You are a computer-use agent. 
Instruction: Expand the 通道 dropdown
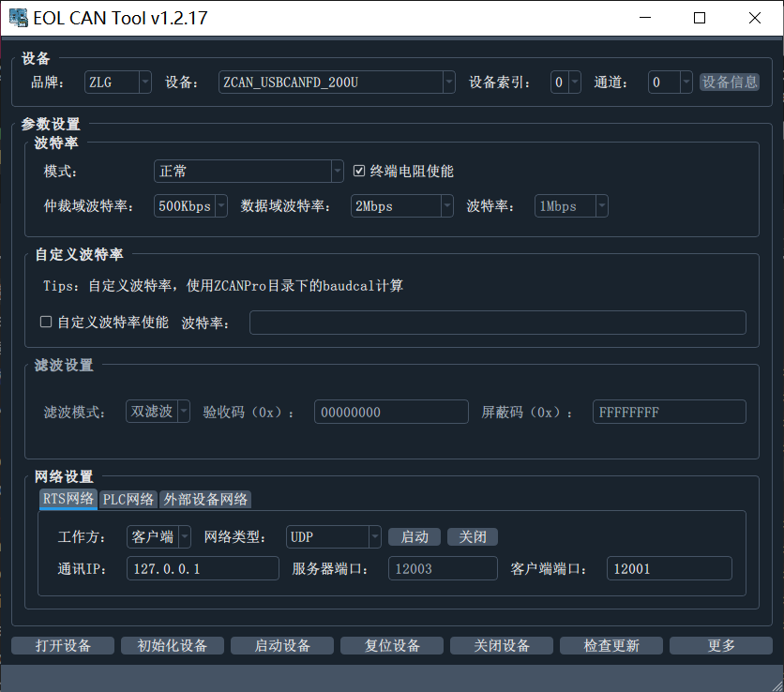pyautogui.click(x=670, y=82)
